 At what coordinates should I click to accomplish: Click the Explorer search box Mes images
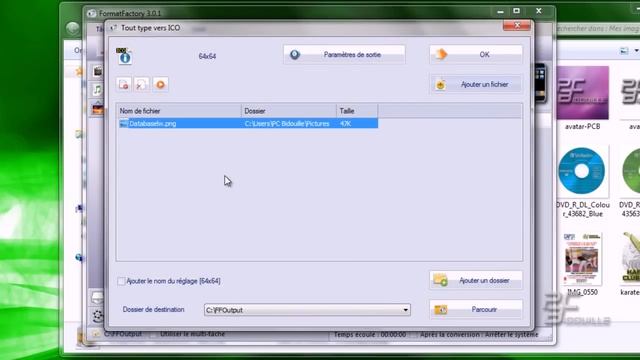597,29
